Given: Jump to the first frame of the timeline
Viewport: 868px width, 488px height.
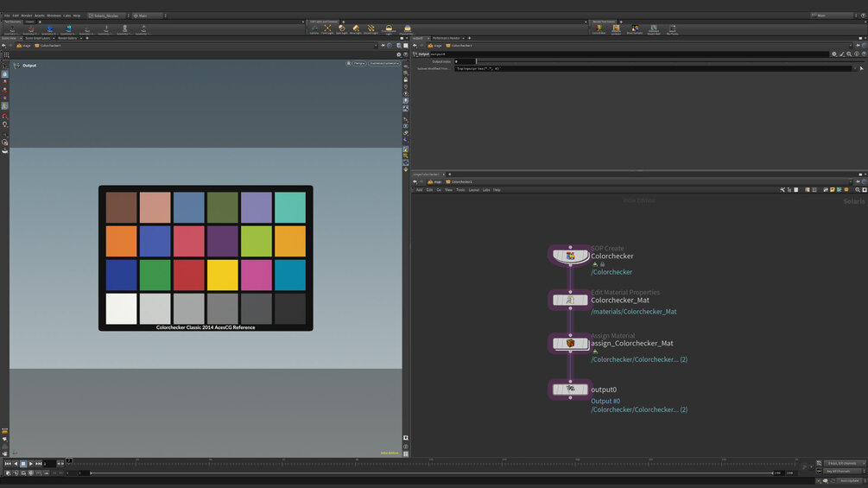Looking at the screenshot, I should [x=8, y=464].
